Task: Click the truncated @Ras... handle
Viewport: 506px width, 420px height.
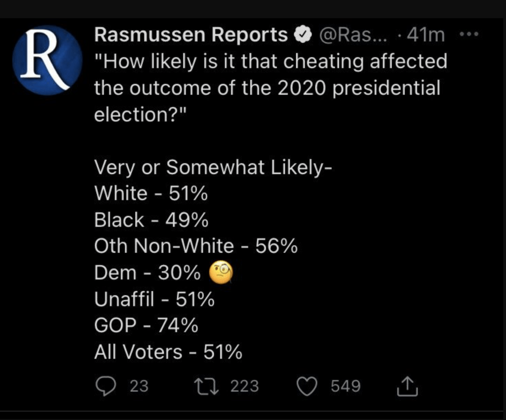Action: pyautogui.click(x=353, y=35)
